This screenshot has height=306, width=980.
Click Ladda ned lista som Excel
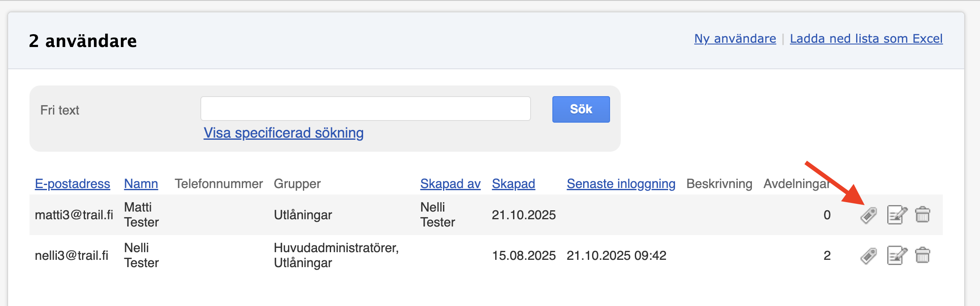(x=866, y=38)
